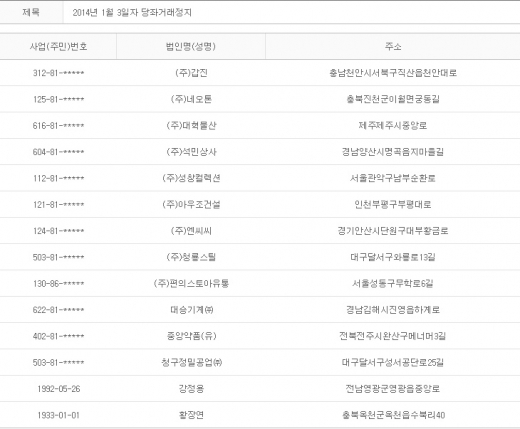520x429 pixels.
Task: Click the company name '청구정밀공업㈜'
Action: (x=192, y=363)
